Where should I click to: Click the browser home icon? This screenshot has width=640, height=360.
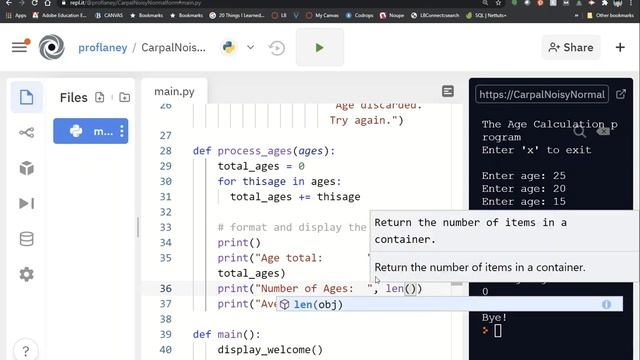(48, 3)
